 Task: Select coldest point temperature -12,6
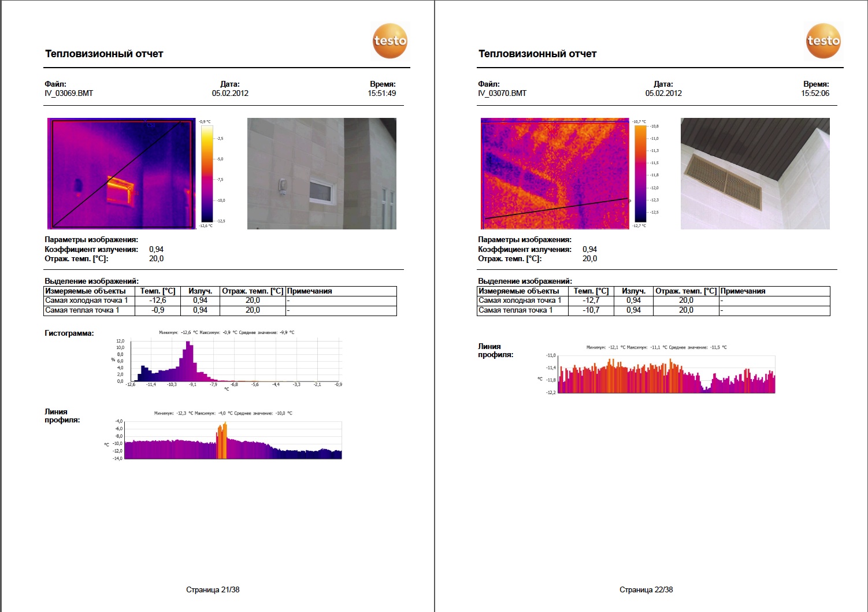coord(158,301)
